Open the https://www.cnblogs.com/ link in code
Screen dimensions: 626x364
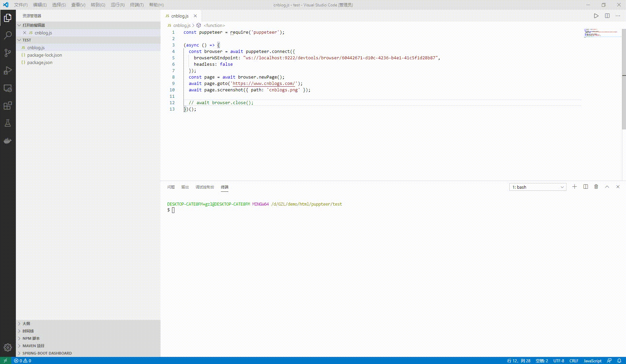pos(264,84)
